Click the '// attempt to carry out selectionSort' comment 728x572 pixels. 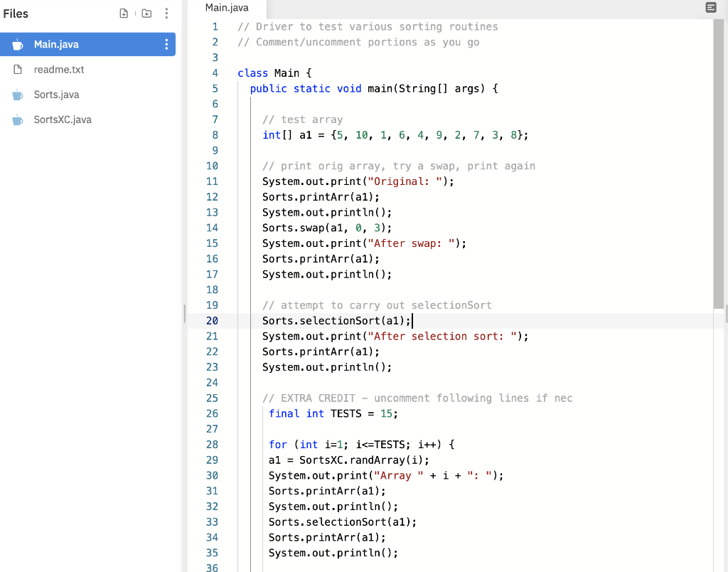coord(377,305)
